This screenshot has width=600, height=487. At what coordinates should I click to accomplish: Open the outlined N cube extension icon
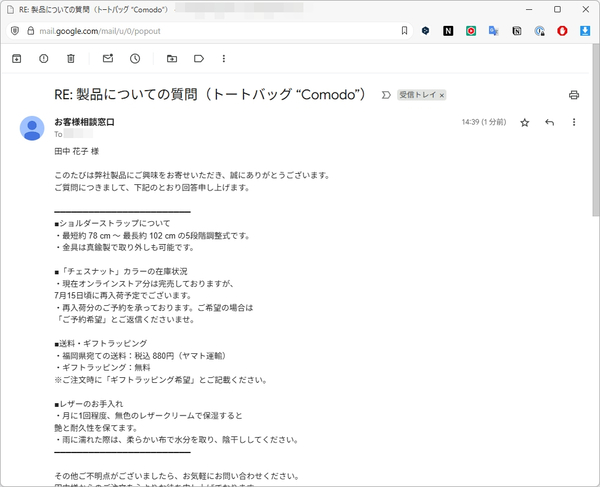pos(517,31)
